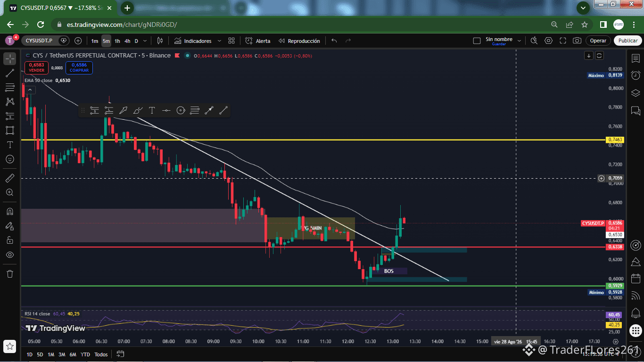Select the 1D date range
The image size is (644, 362).
pos(30,354)
